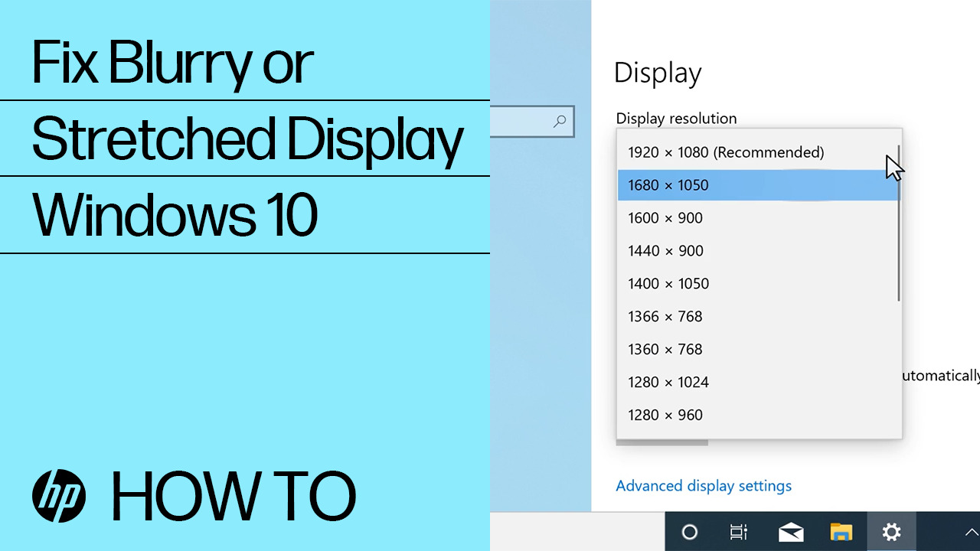Select the 1280 × 1024 resolution
Screen dimensions: 980x551
(668, 382)
